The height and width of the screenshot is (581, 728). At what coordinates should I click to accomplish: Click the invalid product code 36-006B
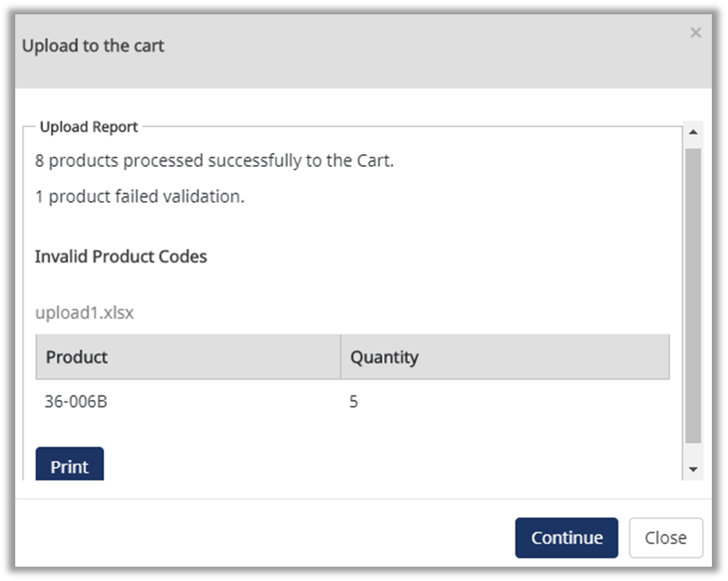tap(76, 402)
